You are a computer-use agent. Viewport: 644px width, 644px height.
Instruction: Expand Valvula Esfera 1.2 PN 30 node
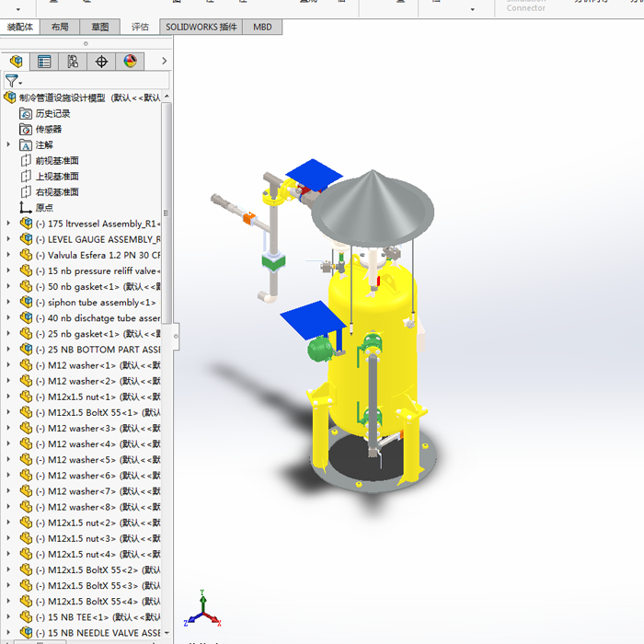8,255
